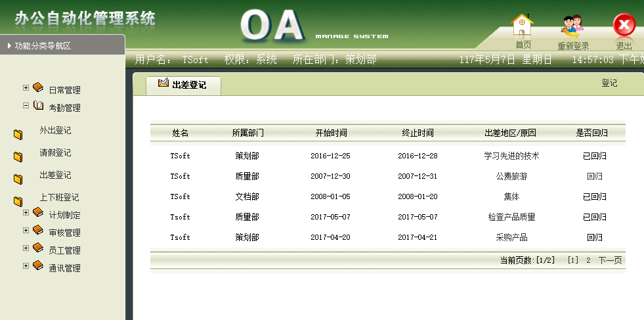Click the 2008-01-20 end date cell

coord(418,196)
